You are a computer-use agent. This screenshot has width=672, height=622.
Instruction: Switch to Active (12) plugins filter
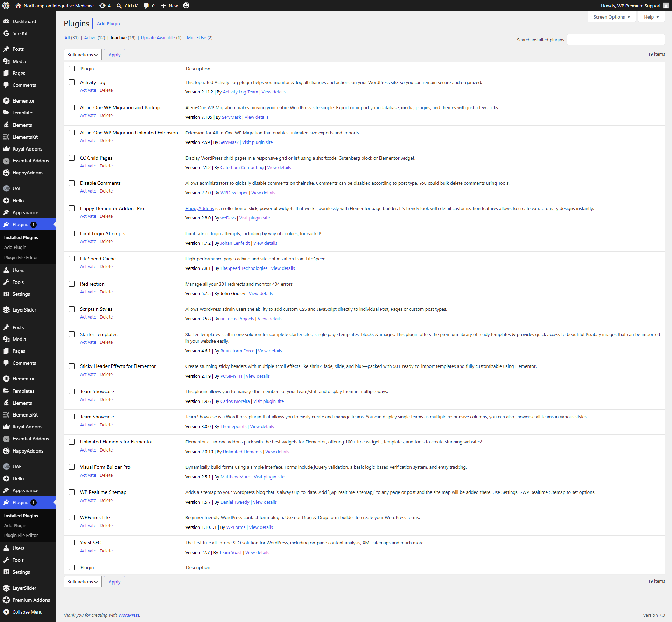click(94, 37)
